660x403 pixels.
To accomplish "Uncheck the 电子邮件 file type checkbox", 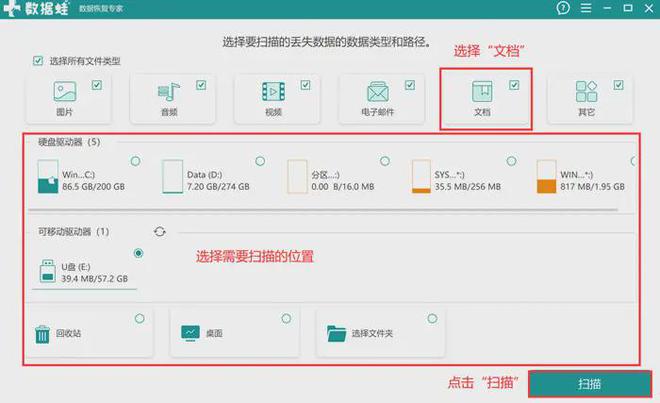I will pos(410,85).
